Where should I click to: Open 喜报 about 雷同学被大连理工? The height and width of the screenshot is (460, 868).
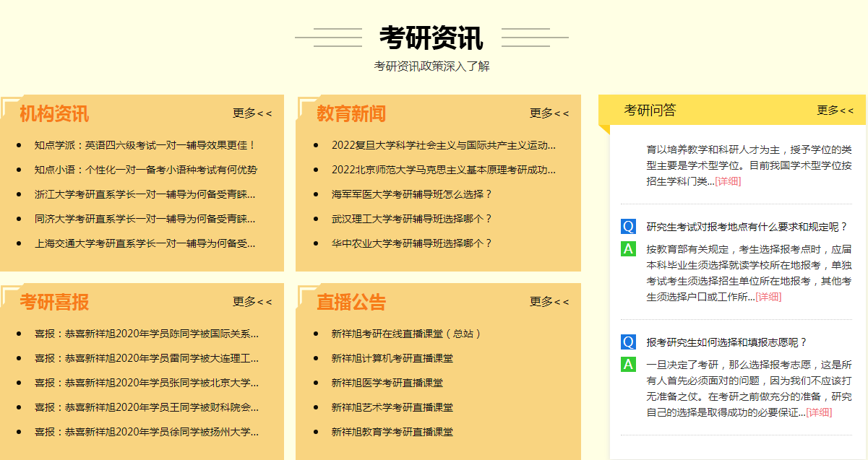point(147,358)
